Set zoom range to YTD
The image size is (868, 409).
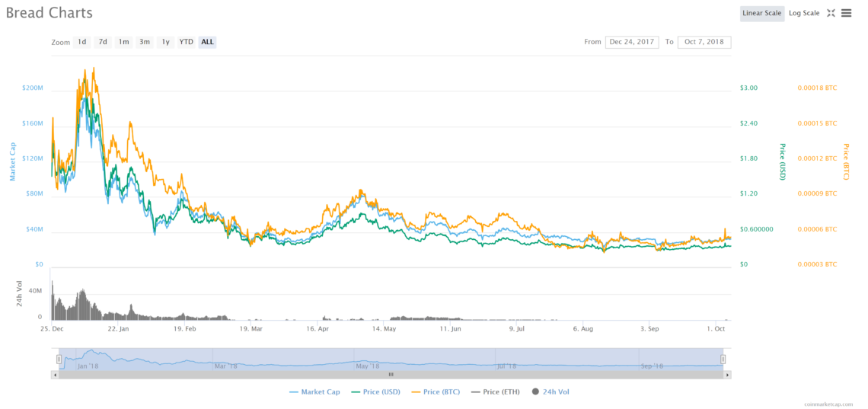coord(187,42)
